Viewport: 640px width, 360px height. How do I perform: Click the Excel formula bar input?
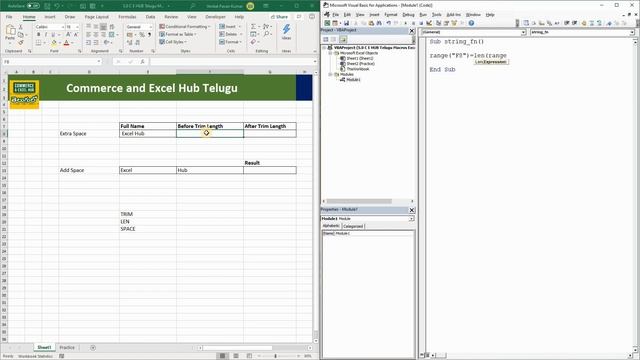pos(231,62)
